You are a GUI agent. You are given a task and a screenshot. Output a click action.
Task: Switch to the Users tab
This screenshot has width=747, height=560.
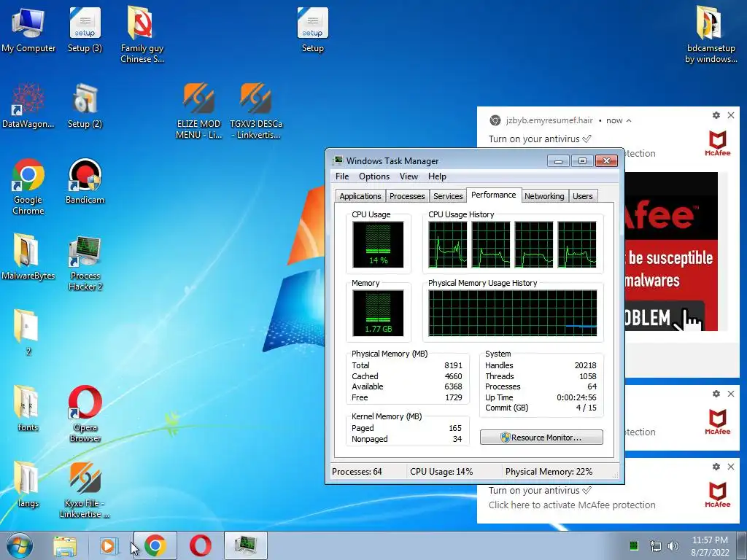(x=583, y=196)
